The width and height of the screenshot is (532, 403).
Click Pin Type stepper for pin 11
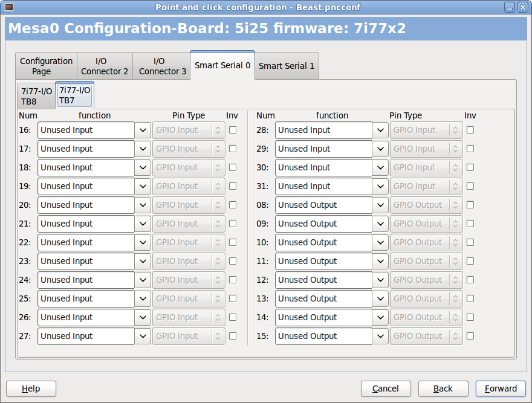pos(455,261)
